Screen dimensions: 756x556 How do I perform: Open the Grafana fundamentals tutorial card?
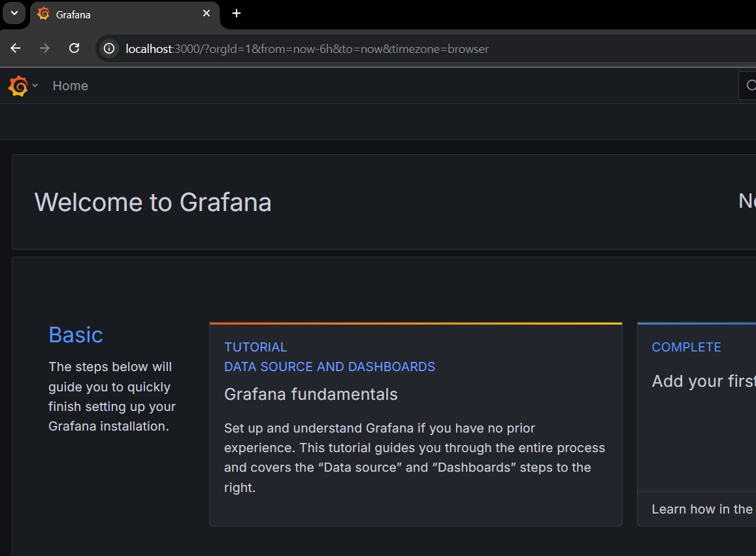tap(416, 425)
